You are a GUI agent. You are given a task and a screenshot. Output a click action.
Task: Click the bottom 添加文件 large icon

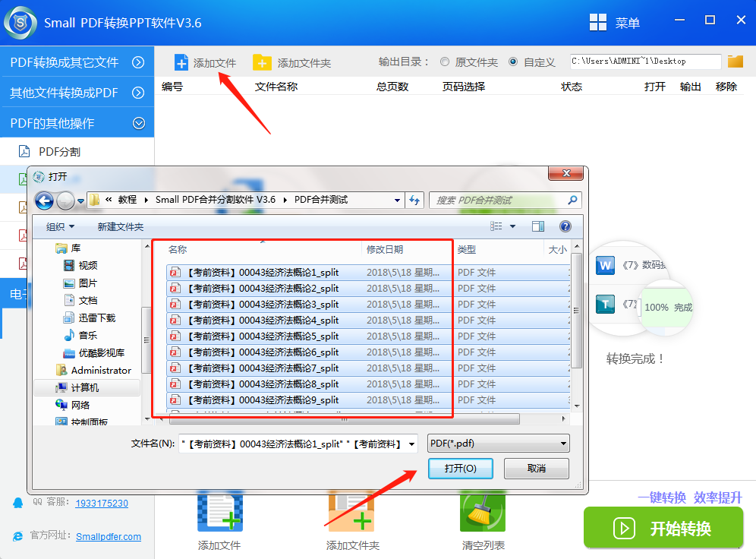[220, 513]
